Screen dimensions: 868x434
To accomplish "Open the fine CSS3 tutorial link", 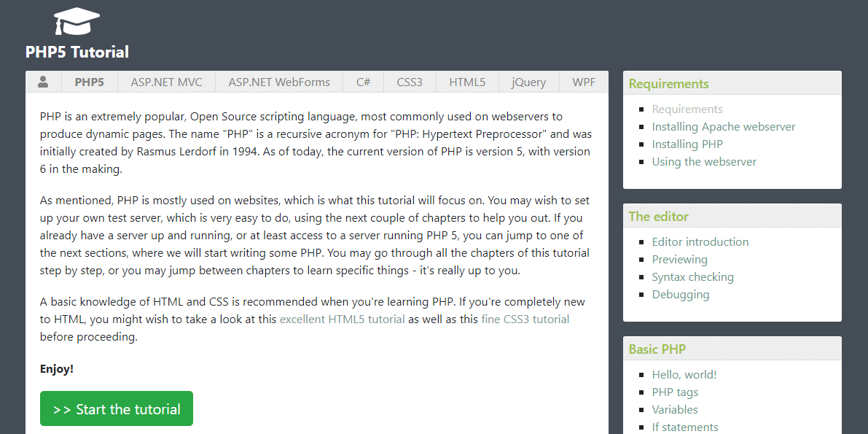I will (x=525, y=319).
